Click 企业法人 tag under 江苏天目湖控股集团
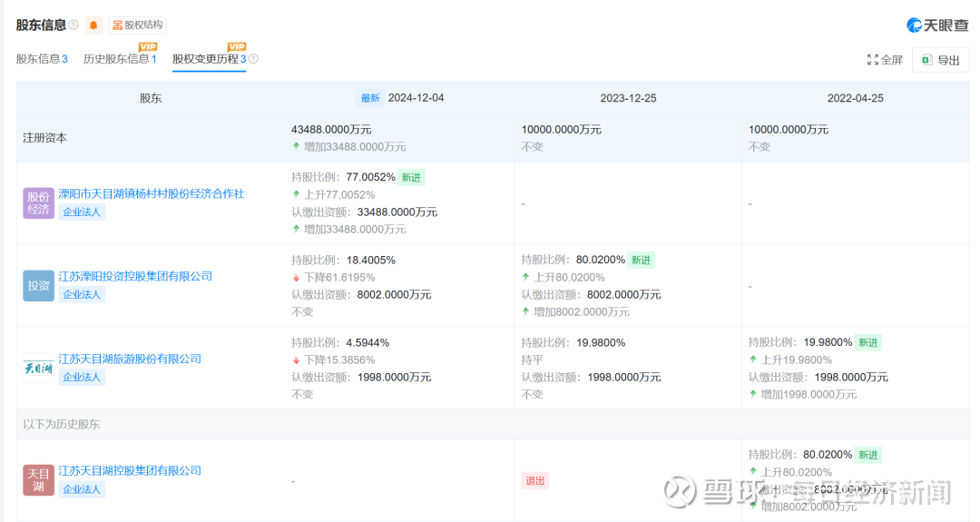Viewport: 980px width, 522px height. click(x=82, y=489)
